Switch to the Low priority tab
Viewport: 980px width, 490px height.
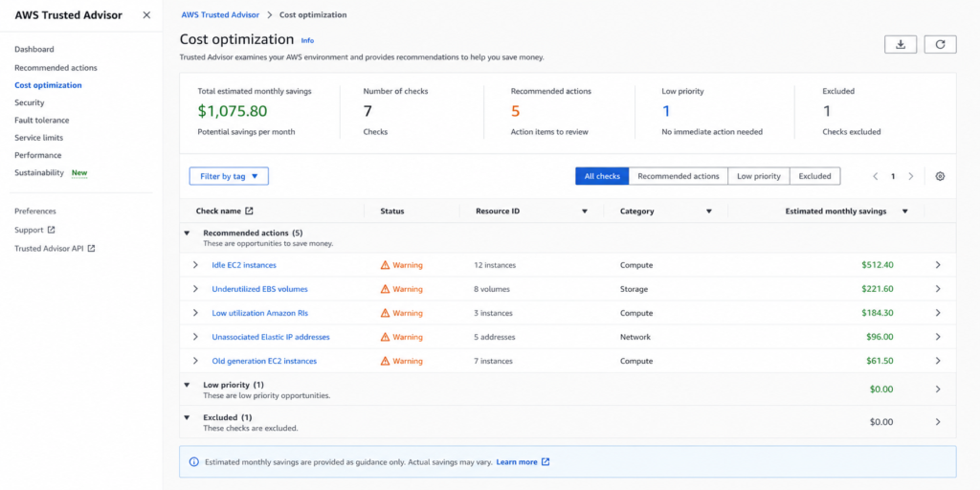(x=759, y=176)
